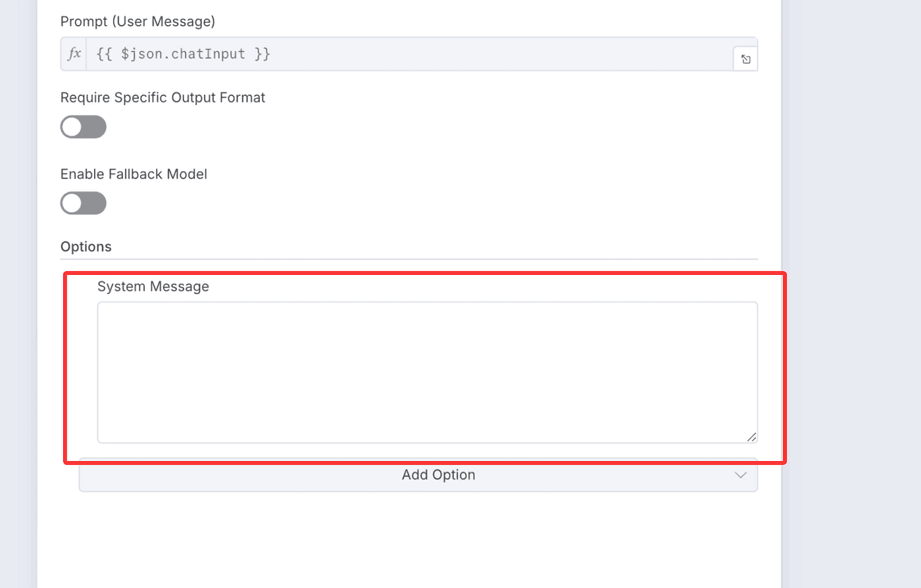
Task: Click the Options section heading
Action: [x=86, y=247]
